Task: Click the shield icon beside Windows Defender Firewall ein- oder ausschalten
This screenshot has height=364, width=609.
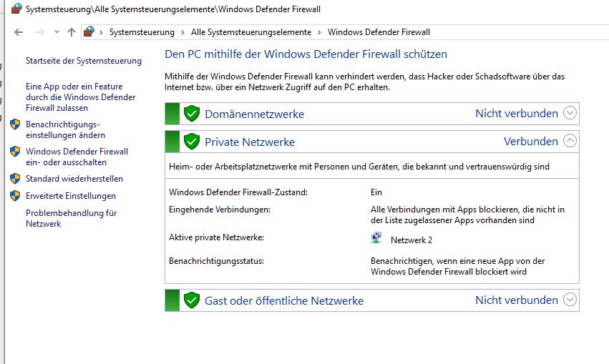Action: point(15,152)
